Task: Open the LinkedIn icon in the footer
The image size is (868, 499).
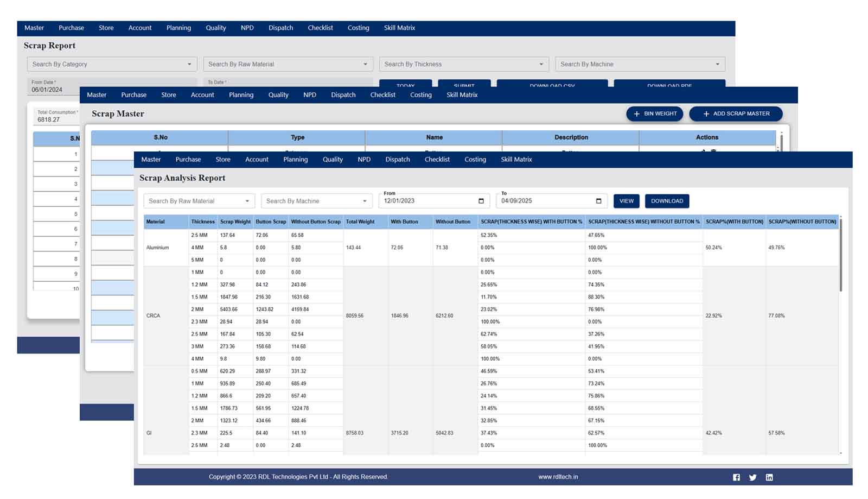Action: (770, 477)
